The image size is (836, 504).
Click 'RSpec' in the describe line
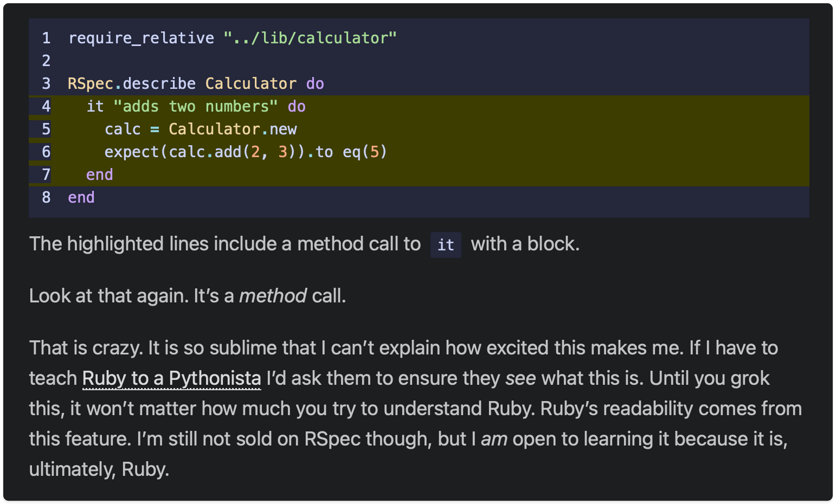click(90, 84)
